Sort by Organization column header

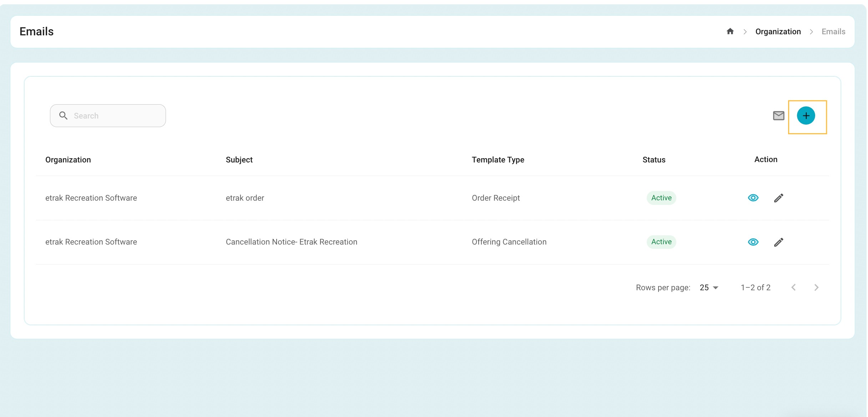(68, 160)
